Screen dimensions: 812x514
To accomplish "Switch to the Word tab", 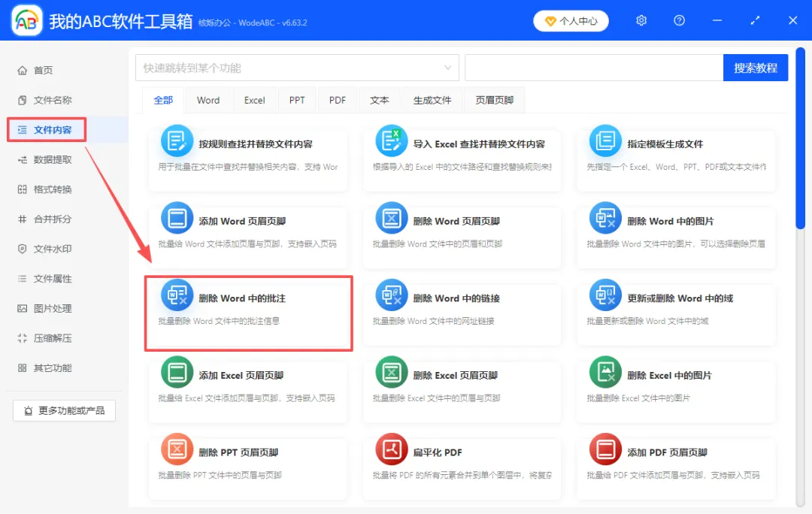I will point(208,100).
